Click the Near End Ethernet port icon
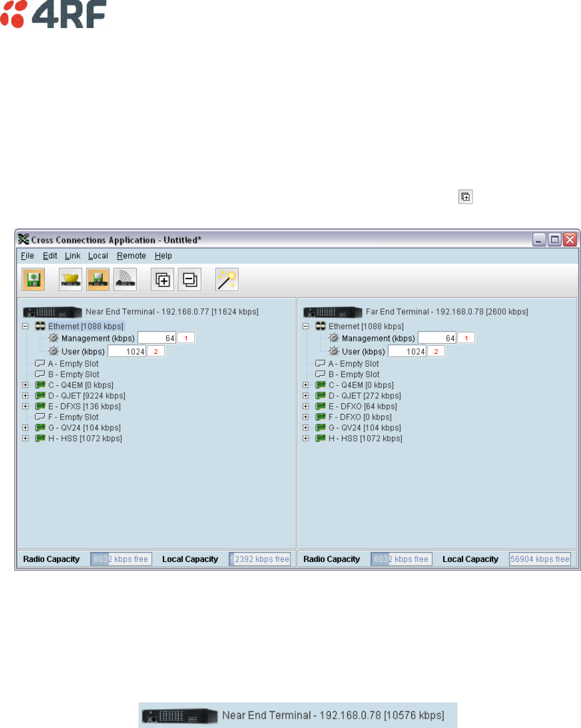This screenshot has height=728, width=581. click(x=41, y=326)
